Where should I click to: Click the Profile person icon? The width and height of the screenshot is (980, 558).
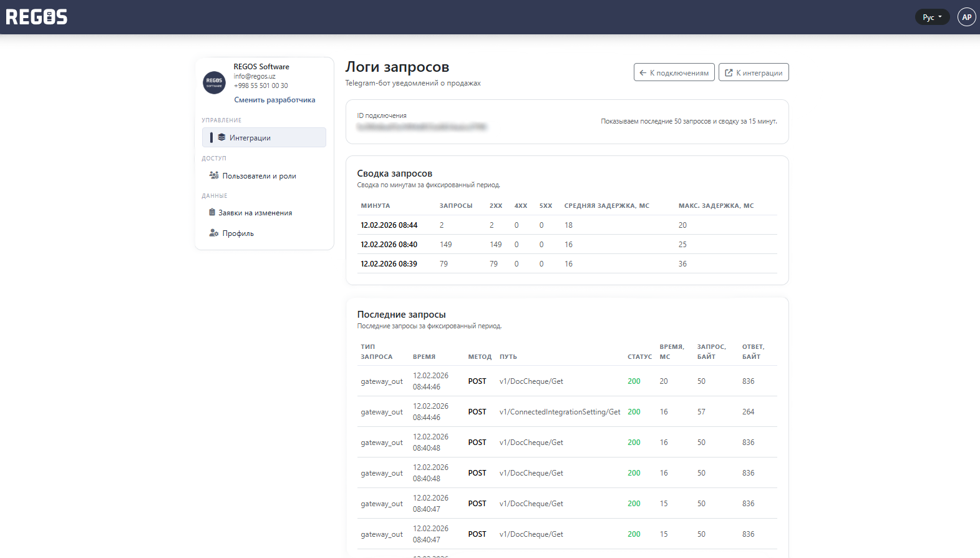[214, 233]
